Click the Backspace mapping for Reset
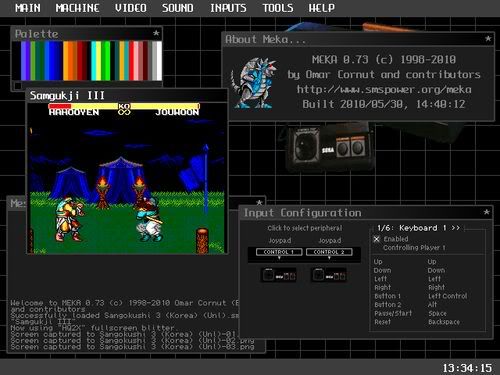500x375 pixels. 444,322
